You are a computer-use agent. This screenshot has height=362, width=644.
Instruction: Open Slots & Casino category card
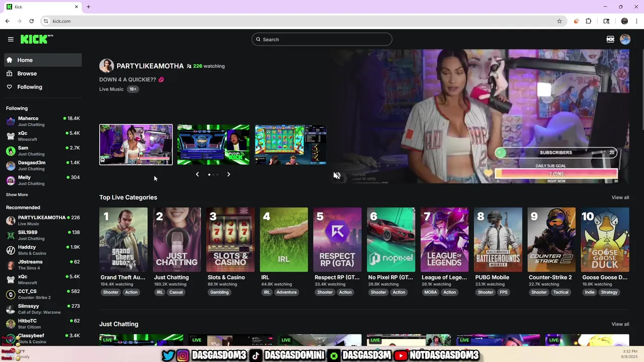[230, 240]
